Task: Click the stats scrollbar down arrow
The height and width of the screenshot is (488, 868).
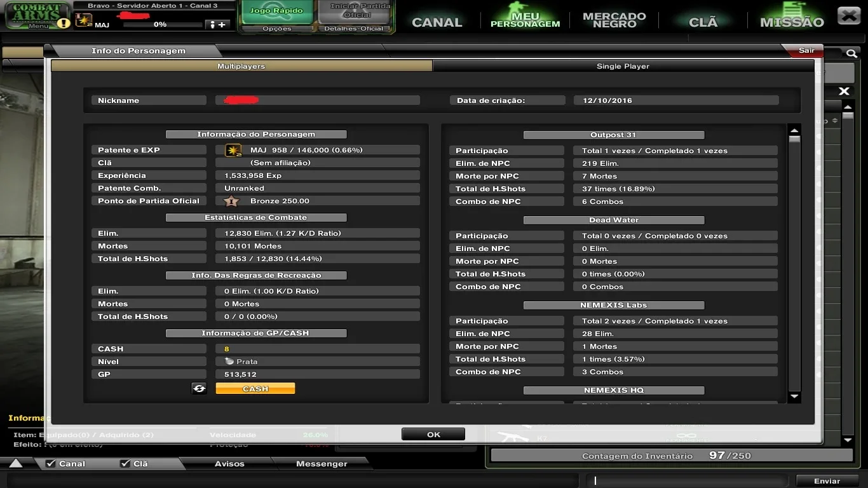Action: pos(794,397)
